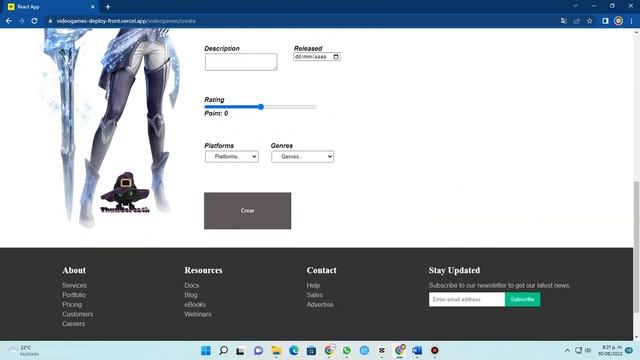
Task: Open the Careers footer link
Action: point(73,324)
